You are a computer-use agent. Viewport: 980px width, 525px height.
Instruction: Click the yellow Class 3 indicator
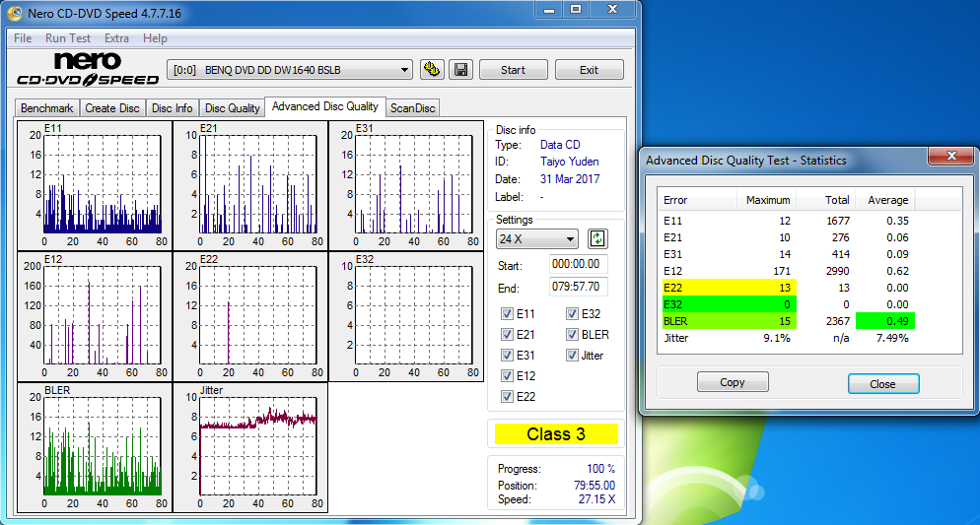[556, 434]
